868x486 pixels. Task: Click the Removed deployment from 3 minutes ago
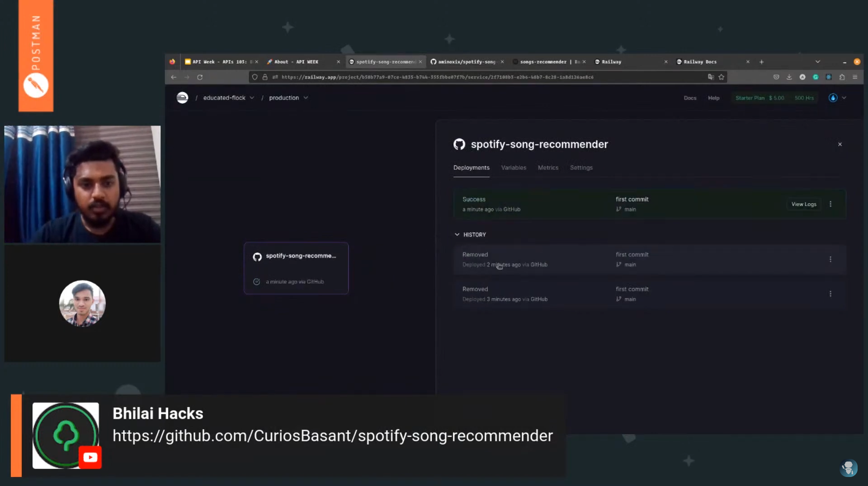click(650, 294)
